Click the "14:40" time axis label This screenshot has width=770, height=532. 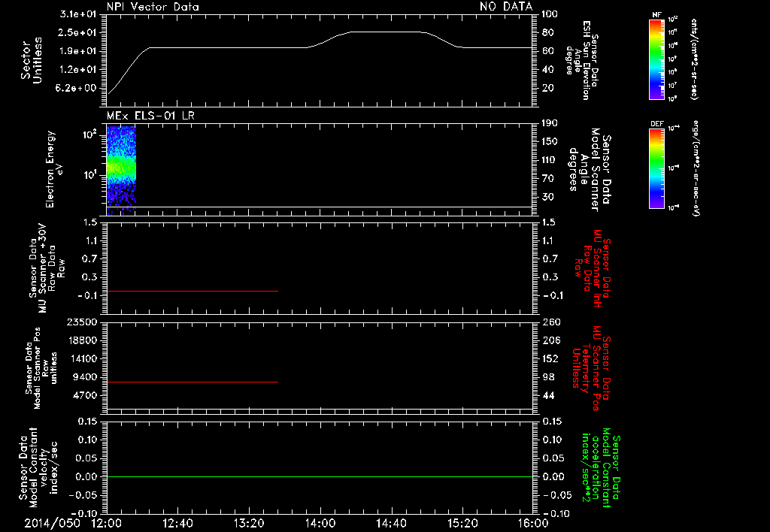(x=391, y=523)
